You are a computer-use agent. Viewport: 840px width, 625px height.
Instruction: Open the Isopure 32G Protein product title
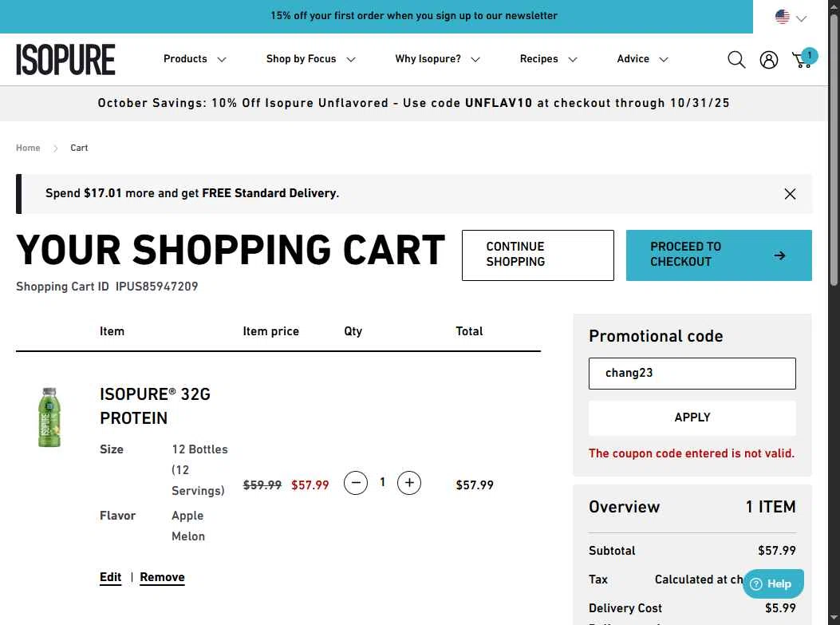click(x=155, y=405)
